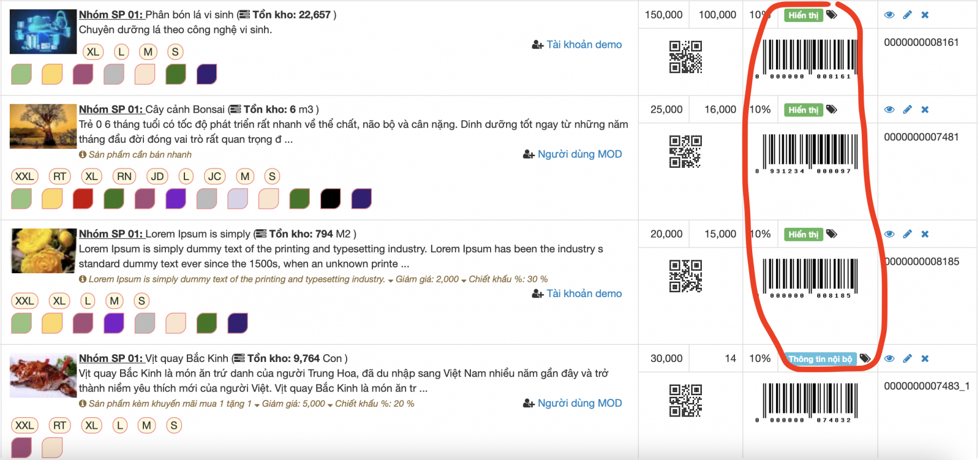
Task: Expand Giảm giá: 5,000 for Vịt quay
Action: [x=293, y=404]
